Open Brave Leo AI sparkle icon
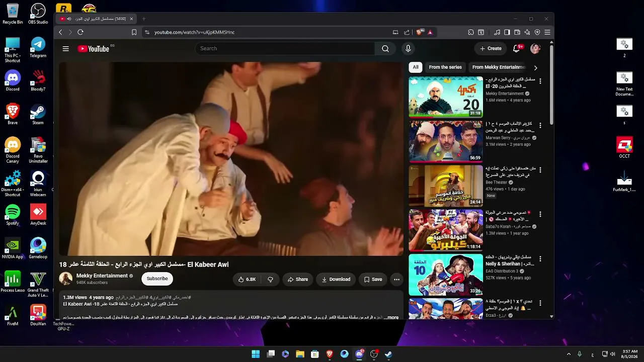644x362 pixels. (x=527, y=32)
